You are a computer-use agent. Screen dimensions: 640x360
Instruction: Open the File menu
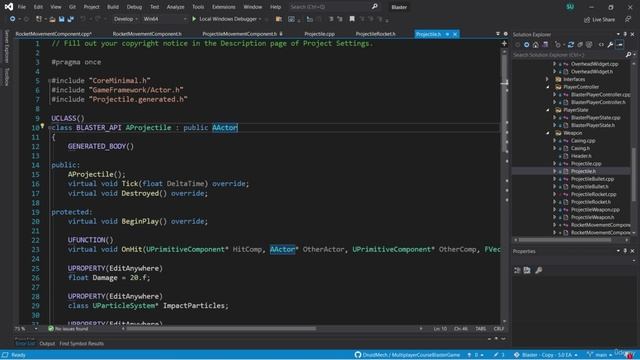pyautogui.click(x=22, y=7)
